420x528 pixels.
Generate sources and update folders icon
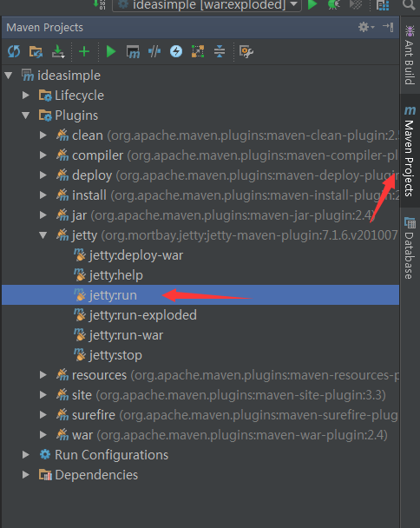(36, 51)
